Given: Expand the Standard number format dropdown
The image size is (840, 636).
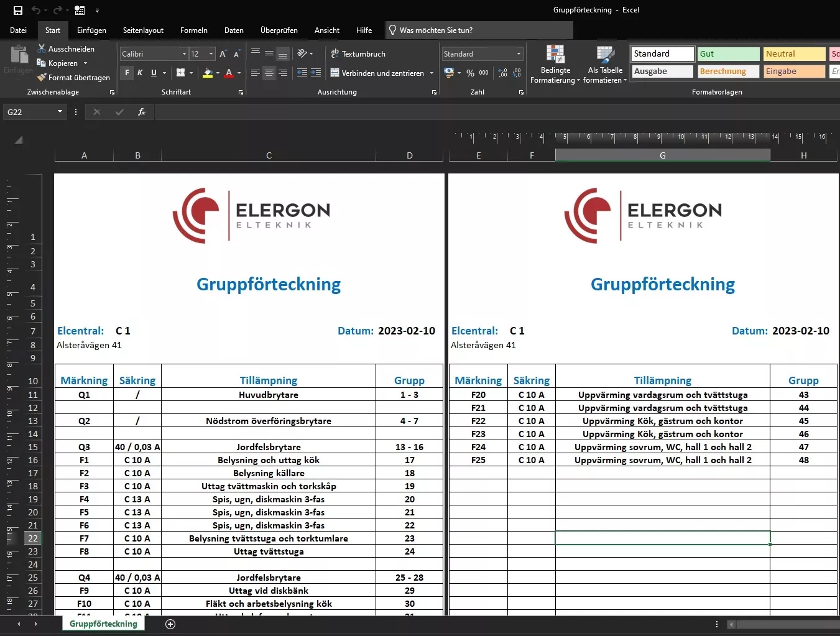Looking at the screenshot, I should point(519,54).
